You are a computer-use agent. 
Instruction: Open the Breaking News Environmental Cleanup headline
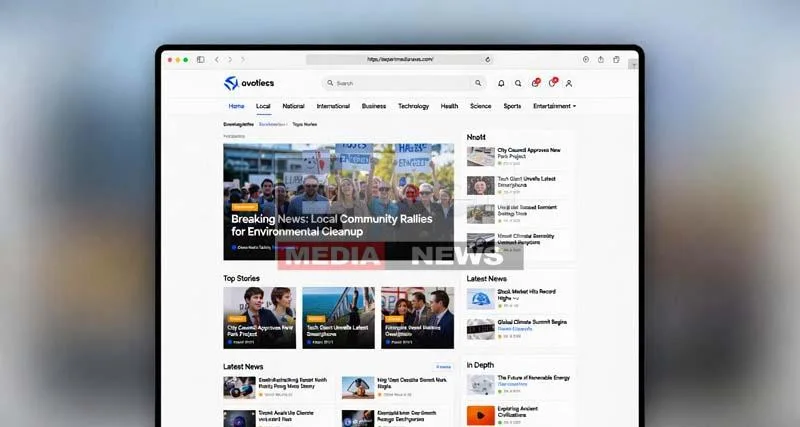(332, 225)
